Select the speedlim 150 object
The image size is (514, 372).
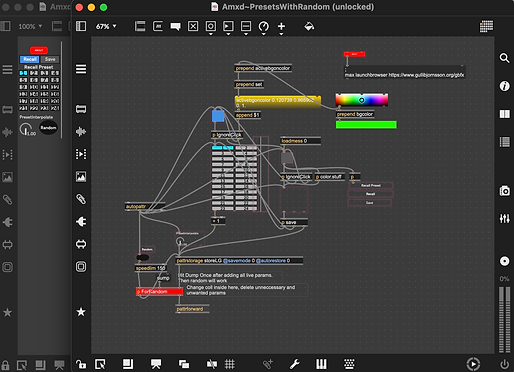(x=151, y=268)
